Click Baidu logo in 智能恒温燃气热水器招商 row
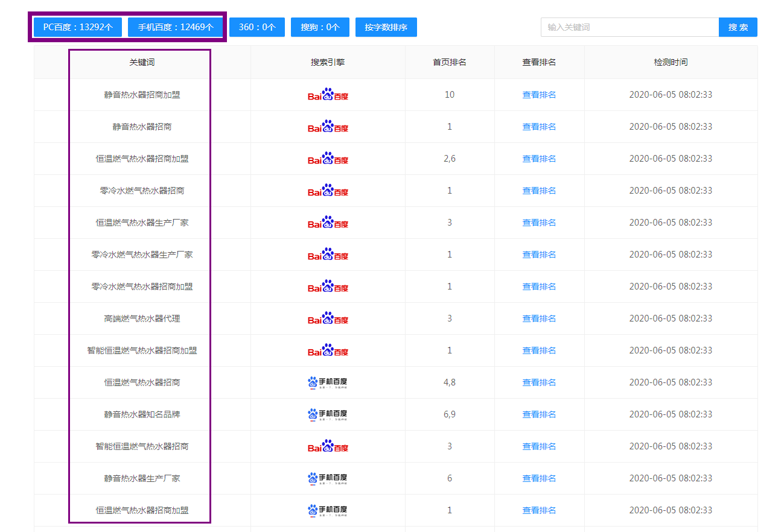 pos(328,446)
